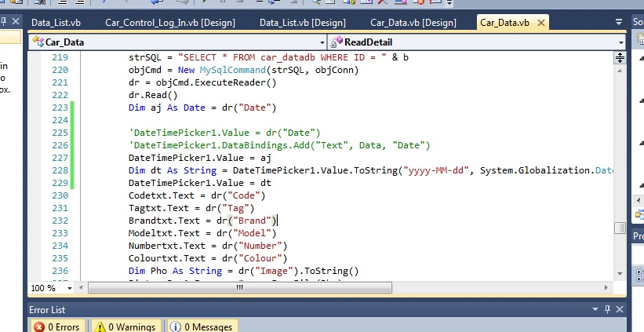Pin the Error List panel

pos(608,309)
